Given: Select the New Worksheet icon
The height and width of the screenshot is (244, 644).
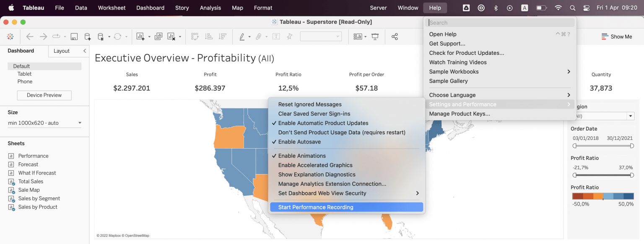Looking at the screenshot, I should 141,36.
